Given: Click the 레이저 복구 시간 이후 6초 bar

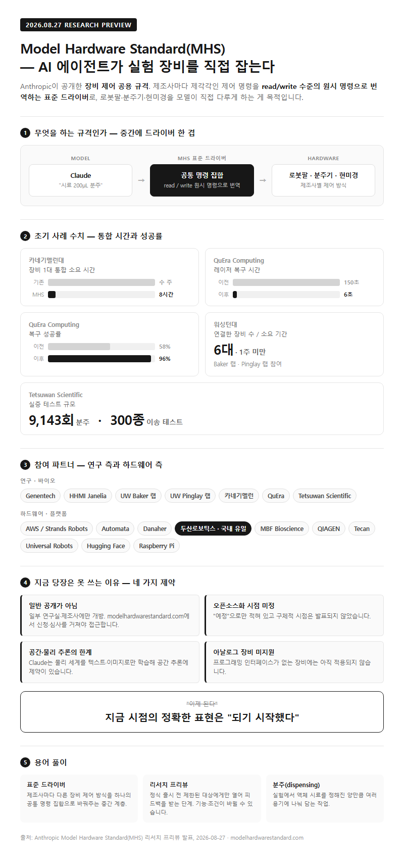Looking at the screenshot, I should click(286, 295).
